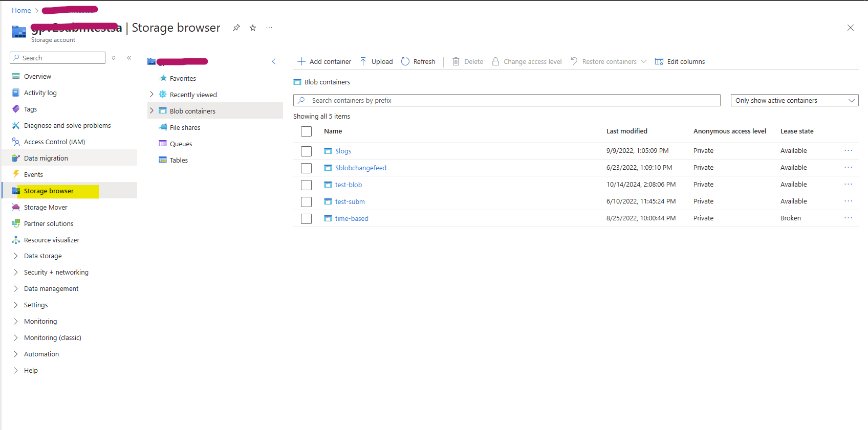Click the Partner solutions icon
This screenshot has height=430, width=868.
16,223
